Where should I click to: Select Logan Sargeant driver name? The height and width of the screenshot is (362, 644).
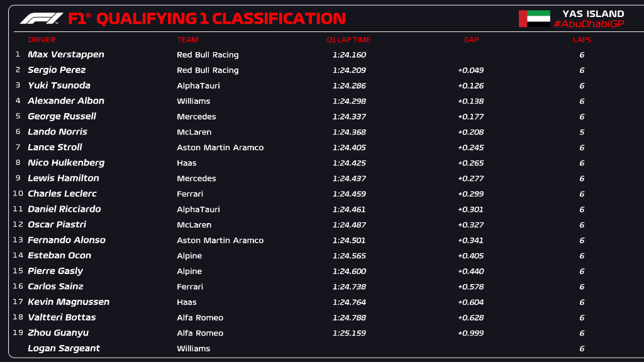tap(64, 348)
